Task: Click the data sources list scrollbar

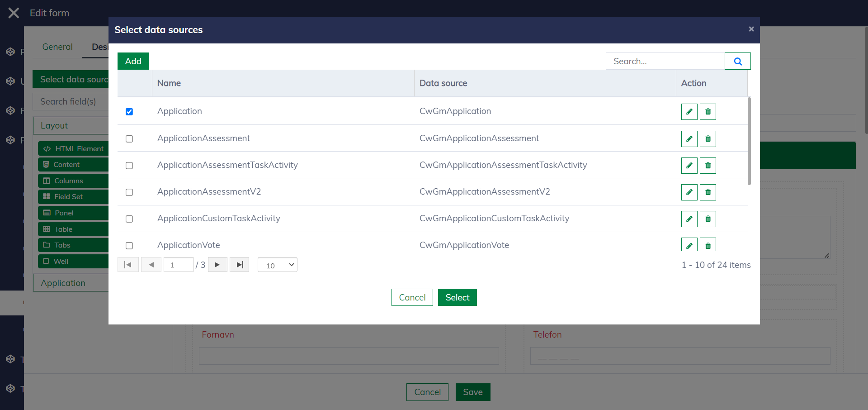Action: click(749, 141)
